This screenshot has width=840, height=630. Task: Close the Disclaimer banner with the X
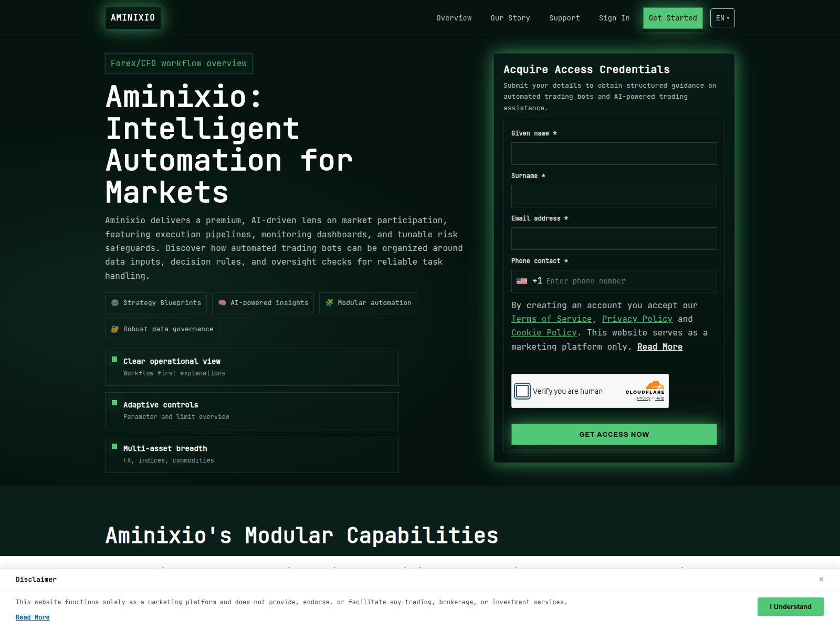821,579
